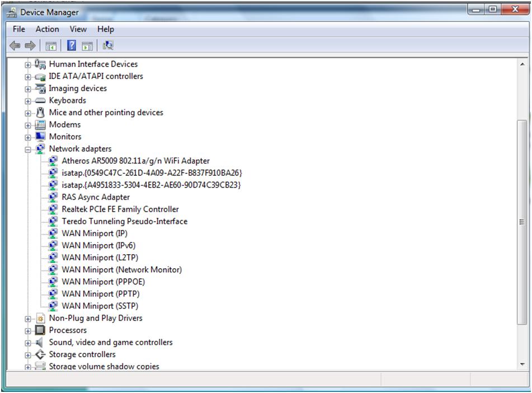
Task: Click the Sound, video and game controllers speaker icon
Action: [x=39, y=343]
